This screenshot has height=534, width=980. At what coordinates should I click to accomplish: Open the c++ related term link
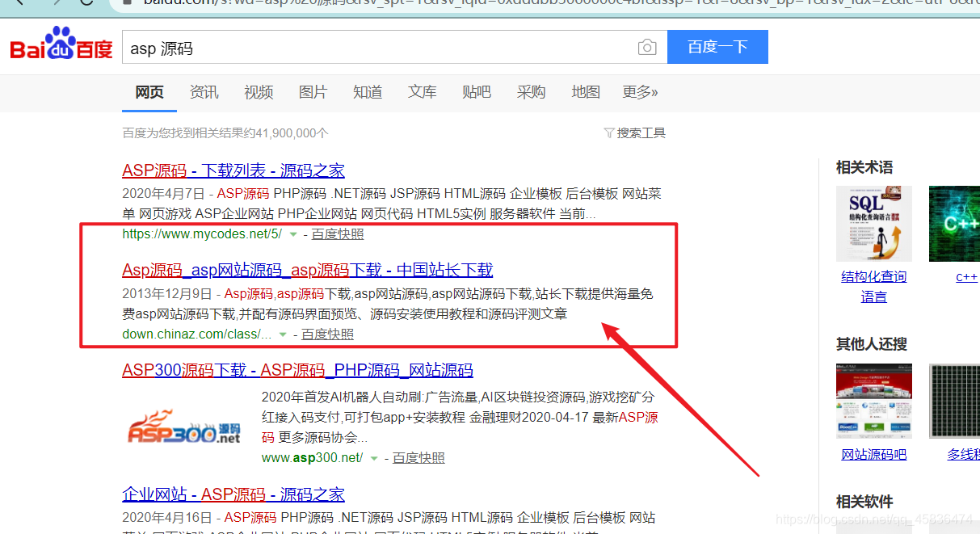(x=966, y=276)
